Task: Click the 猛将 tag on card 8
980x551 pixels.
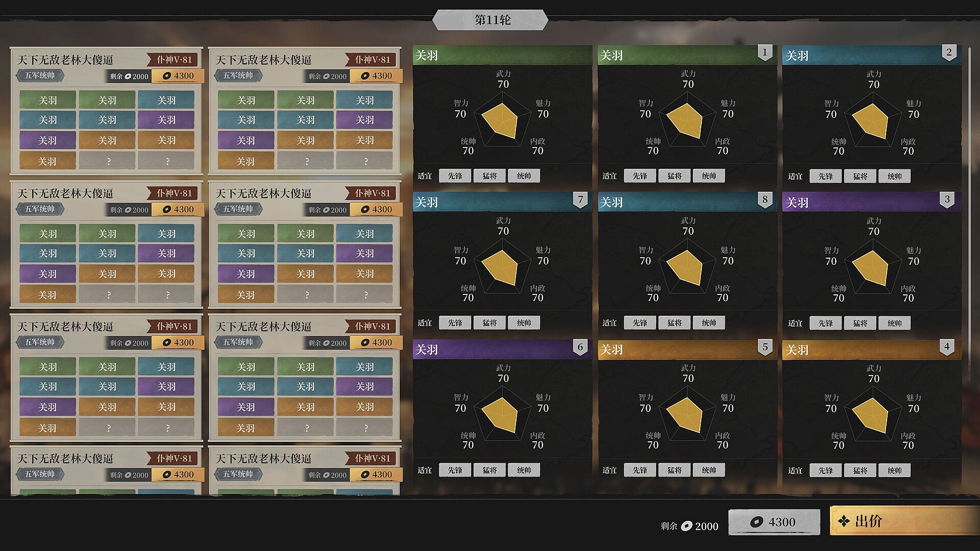Action: point(674,322)
